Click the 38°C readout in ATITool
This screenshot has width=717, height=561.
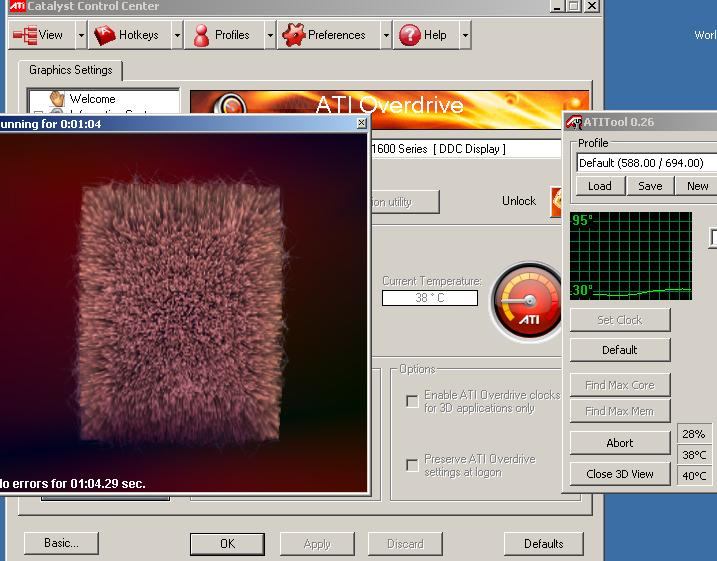[x=694, y=455]
